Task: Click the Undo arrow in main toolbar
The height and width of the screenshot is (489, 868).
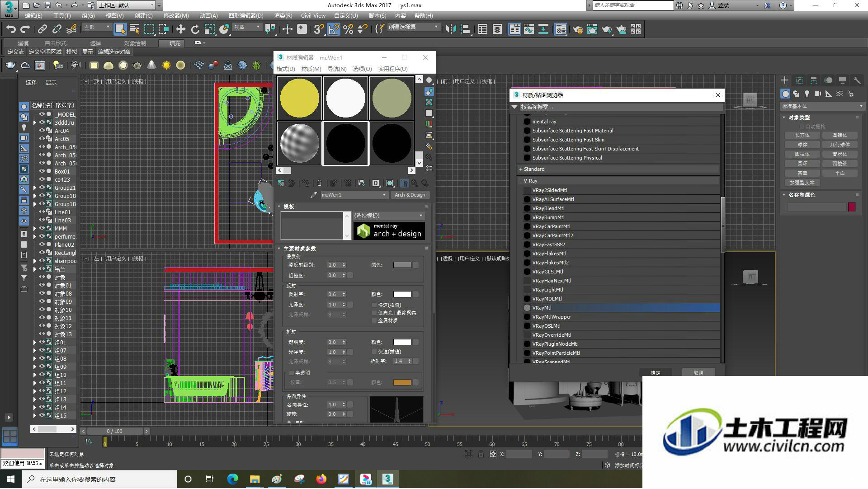Action: pyautogui.click(x=11, y=29)
